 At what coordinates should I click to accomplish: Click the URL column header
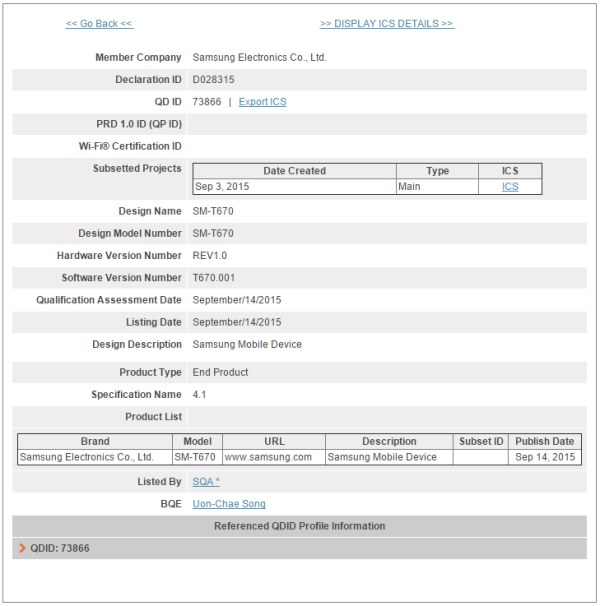point(273,441)
